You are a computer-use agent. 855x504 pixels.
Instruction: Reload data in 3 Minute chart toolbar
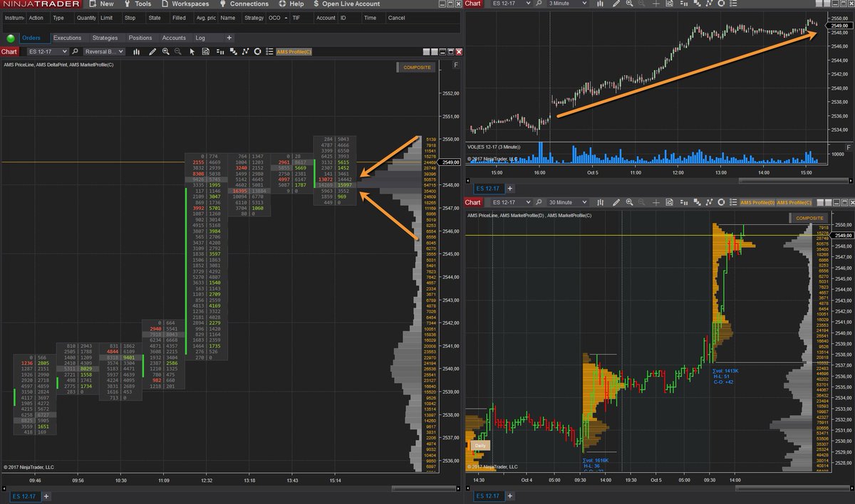pos(721,4)
